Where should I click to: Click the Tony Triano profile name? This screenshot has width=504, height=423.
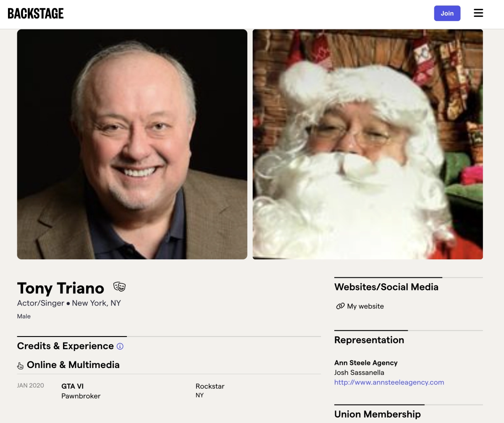60,288
